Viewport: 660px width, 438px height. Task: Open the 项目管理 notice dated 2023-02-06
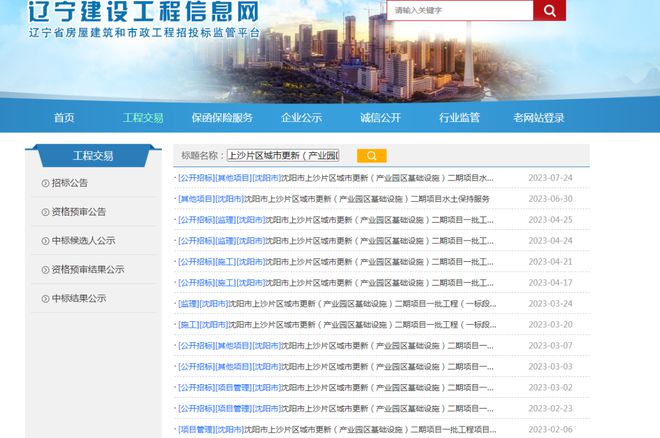(x=337, y=430)
